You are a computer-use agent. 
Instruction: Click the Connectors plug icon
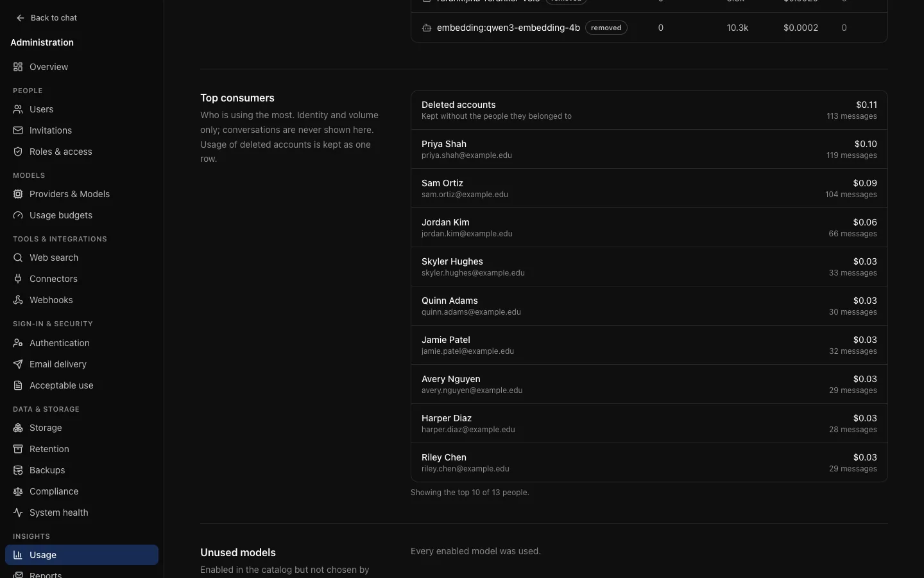(x=18, y=279)
